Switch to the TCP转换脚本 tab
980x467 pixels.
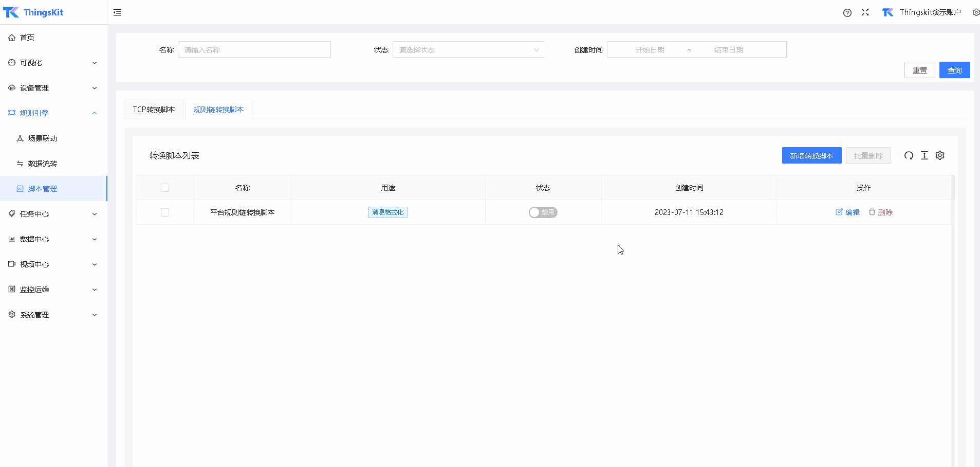click(x=154, y=110)
